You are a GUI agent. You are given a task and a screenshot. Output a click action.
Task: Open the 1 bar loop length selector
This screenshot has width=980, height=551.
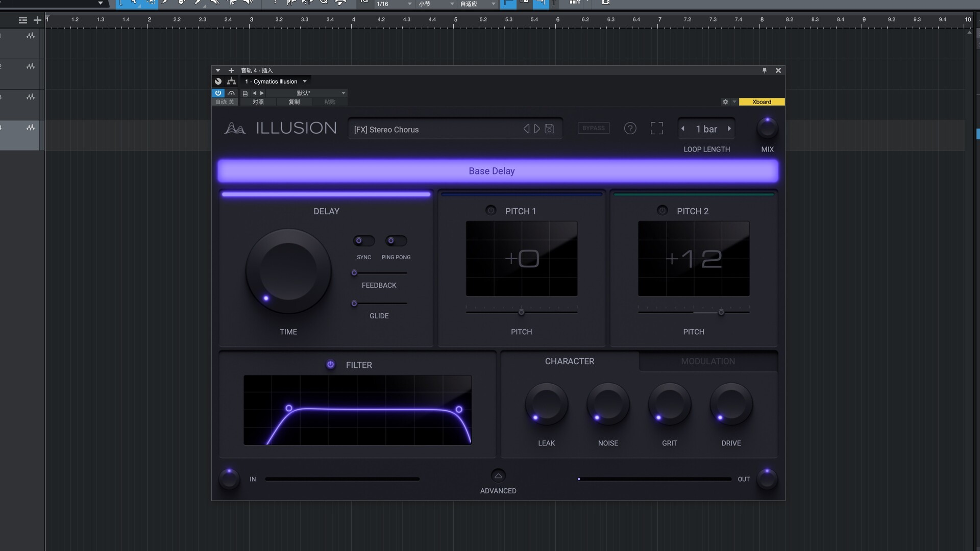click(x=706, y=129)
